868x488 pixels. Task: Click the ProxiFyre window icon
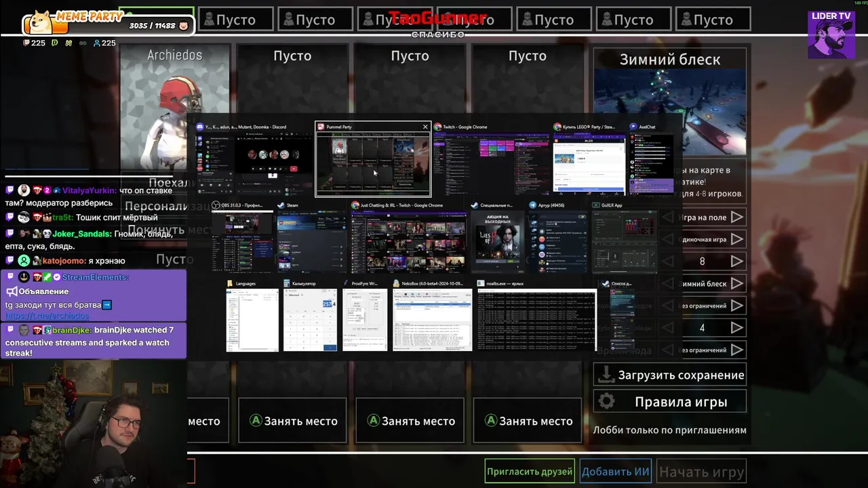point(347,283)
